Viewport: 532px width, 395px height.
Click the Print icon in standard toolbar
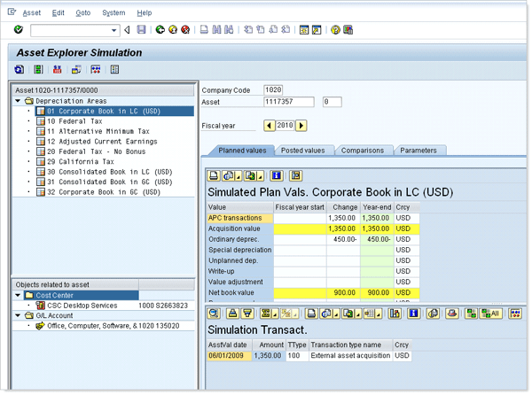(205, 30)
